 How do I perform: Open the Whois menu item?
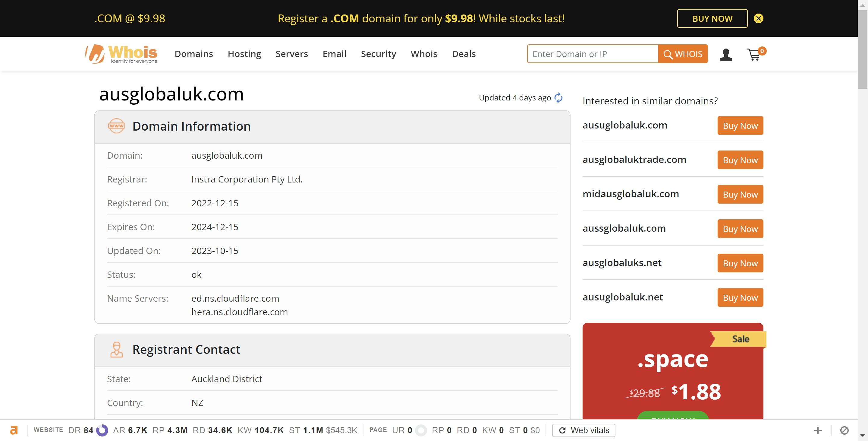(x=424, y=54)
